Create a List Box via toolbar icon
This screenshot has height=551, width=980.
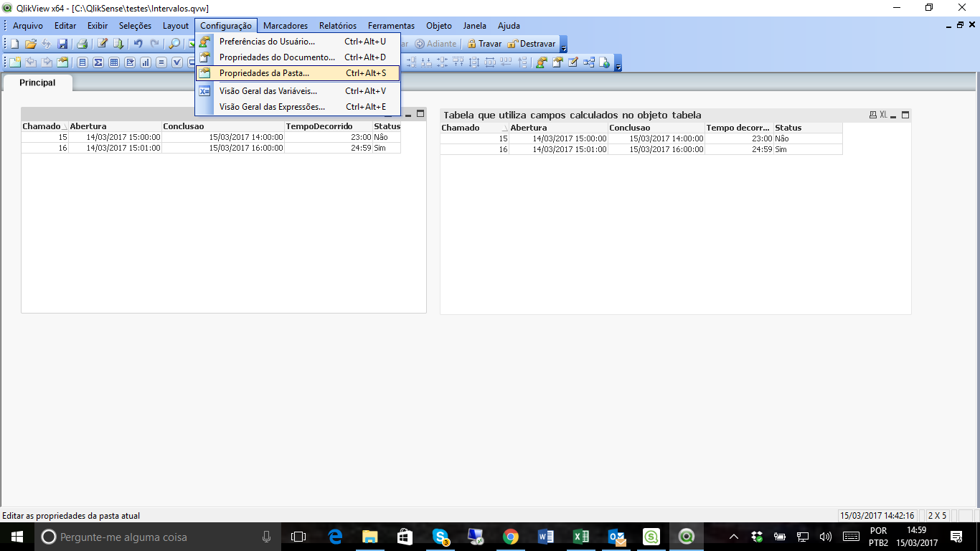[x=83, y=62]
